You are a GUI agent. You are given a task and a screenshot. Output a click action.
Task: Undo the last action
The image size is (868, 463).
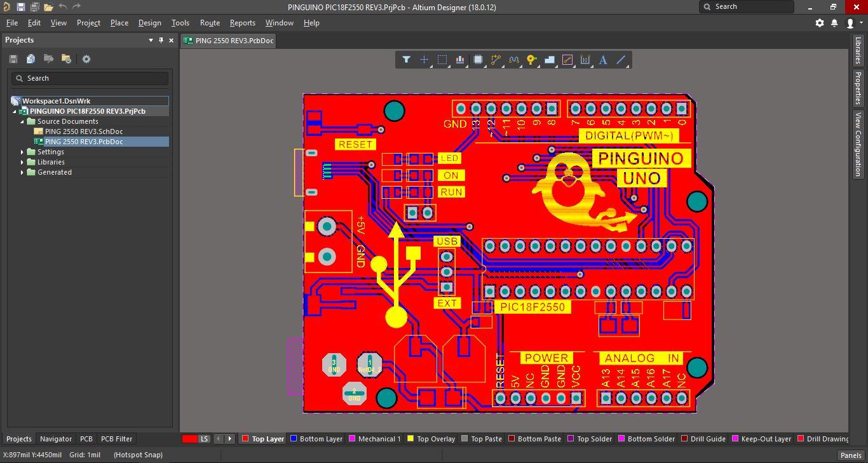coord(63,7)
